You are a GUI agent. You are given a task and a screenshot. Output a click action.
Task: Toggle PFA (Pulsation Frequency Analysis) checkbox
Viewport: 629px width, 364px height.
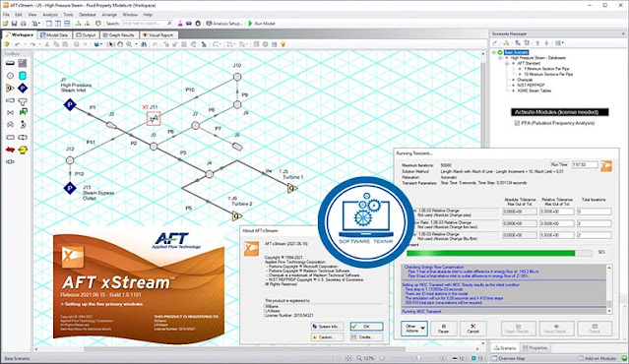tap(517, 123)
